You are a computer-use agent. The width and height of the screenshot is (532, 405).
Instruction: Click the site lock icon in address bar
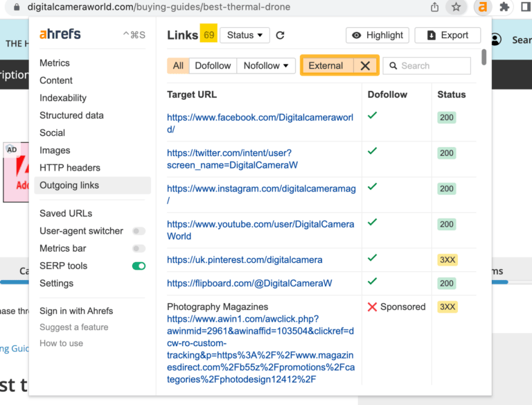coord(17,7)
